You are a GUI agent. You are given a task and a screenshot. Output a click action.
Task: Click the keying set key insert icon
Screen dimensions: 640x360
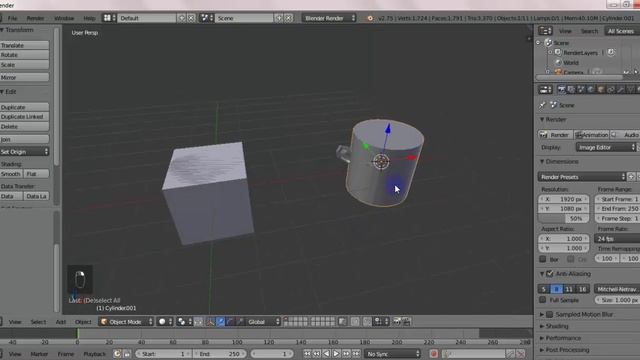point(510,354)
